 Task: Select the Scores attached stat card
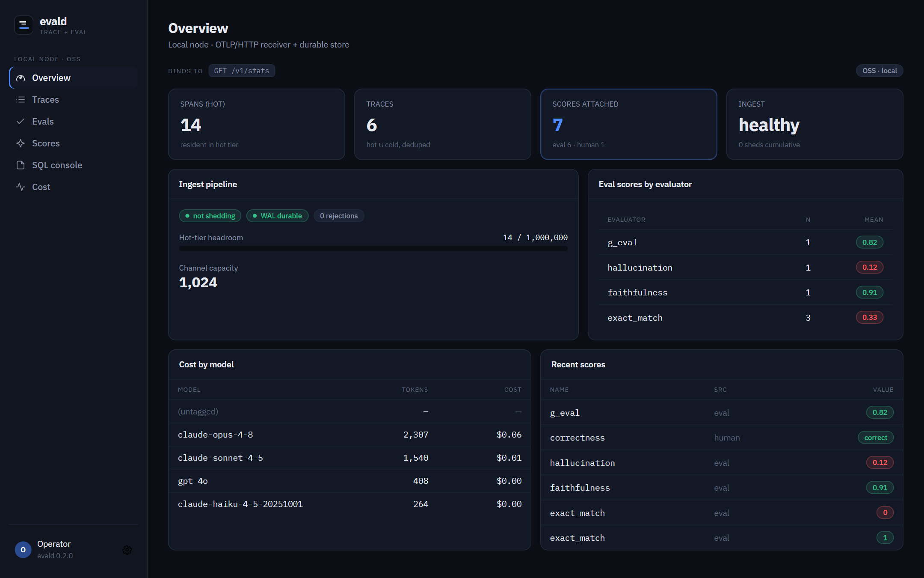tap(629, 124)
